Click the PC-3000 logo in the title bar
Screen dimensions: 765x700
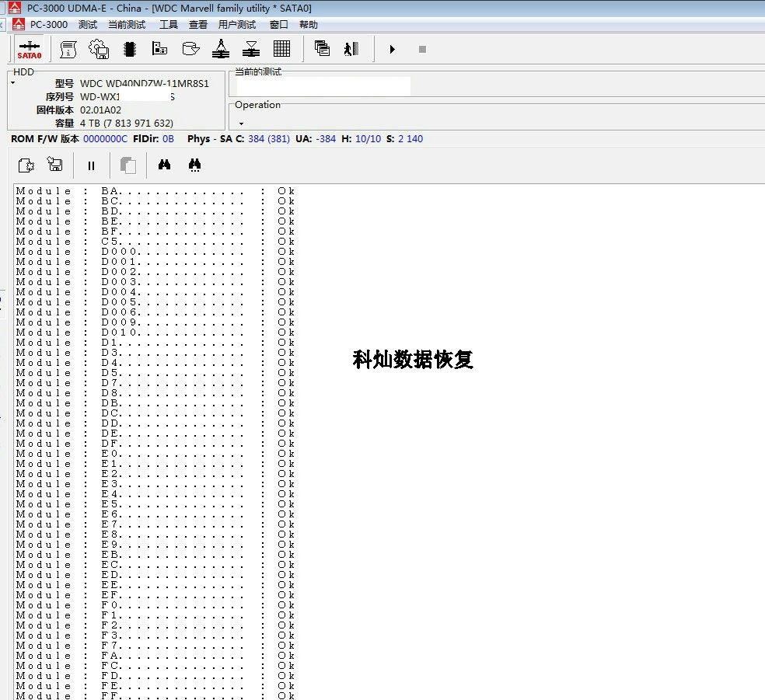[15, 8]
